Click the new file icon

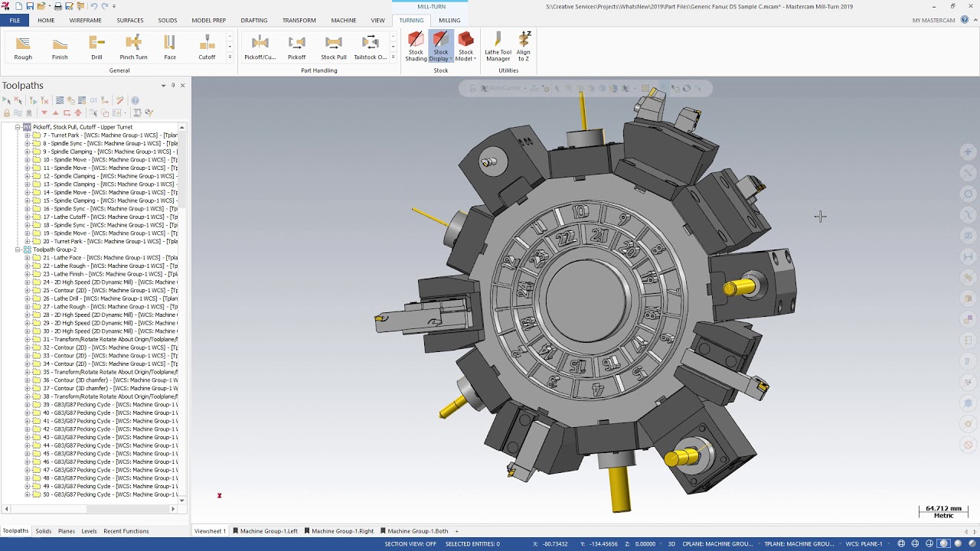19,6
